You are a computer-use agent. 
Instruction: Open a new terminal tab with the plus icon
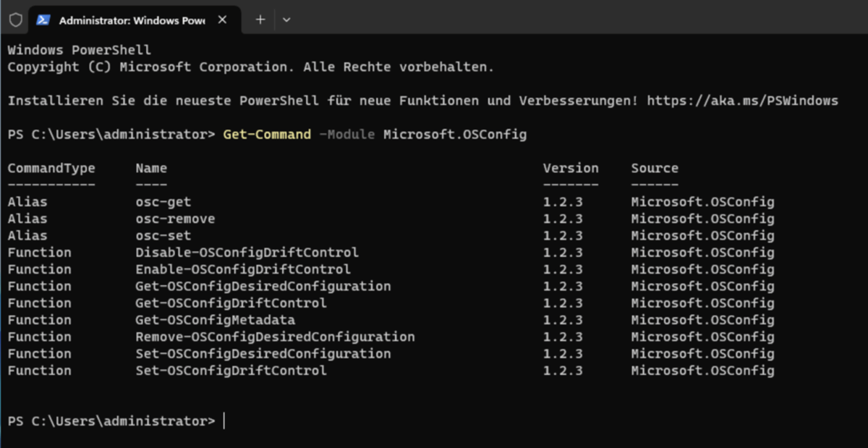(259, 20)
